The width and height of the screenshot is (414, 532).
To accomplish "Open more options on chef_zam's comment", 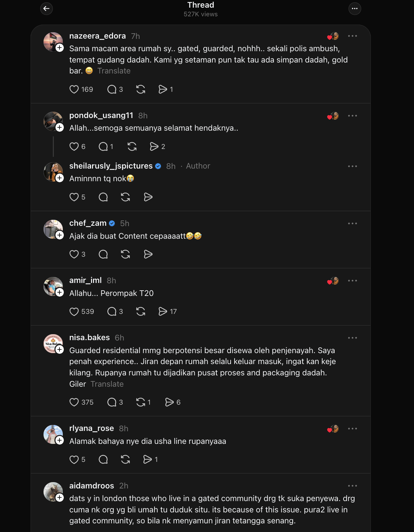I will (x=352, y=223).
